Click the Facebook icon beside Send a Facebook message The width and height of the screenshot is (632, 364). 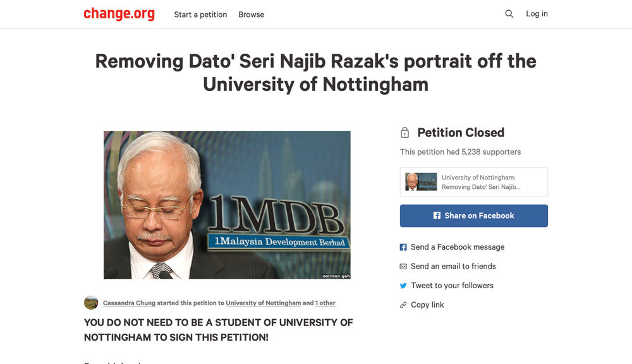(x=403, y=247)
